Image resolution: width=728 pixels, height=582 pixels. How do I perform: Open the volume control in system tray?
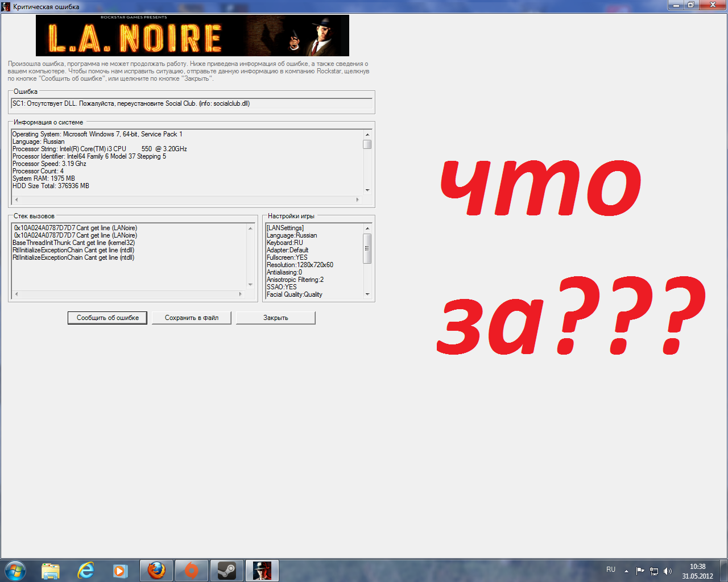click(x=667, y=570)
